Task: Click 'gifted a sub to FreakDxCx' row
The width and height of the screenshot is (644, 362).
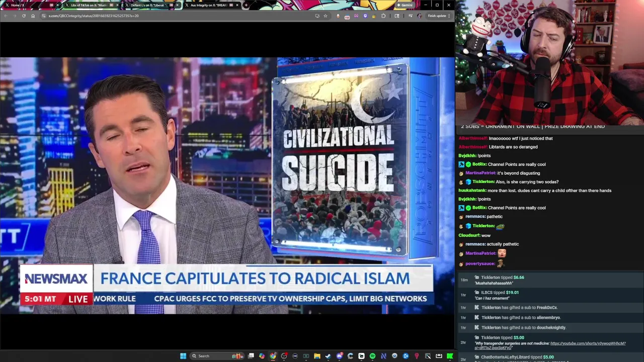Action: click(551, 307)
